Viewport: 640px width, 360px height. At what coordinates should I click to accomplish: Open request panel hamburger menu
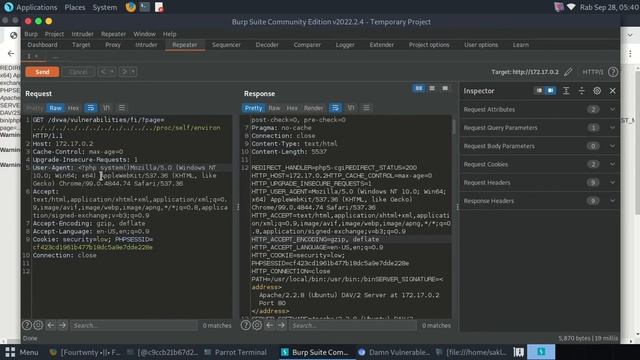122,108
